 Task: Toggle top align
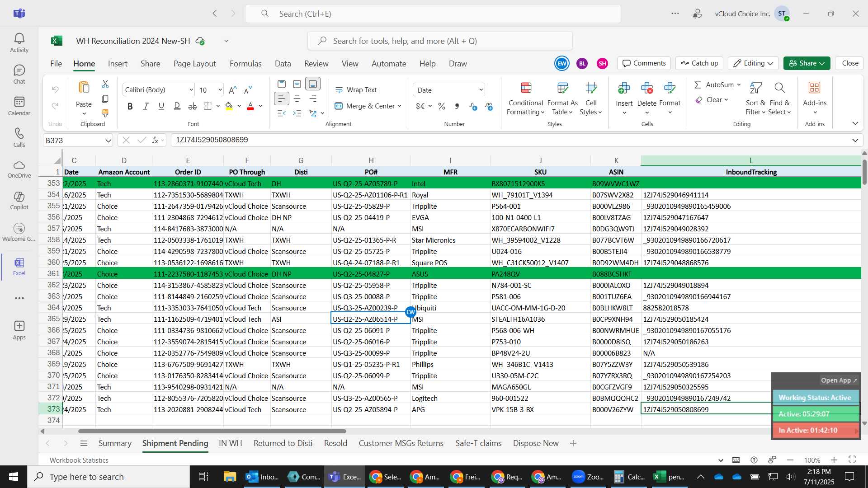tap(281, 84)
